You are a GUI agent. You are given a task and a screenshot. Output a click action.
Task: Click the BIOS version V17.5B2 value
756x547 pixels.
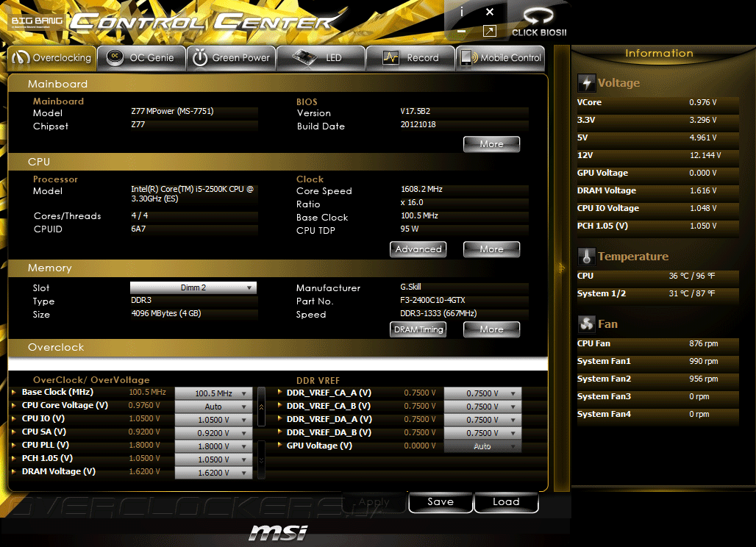pos(415,111)
